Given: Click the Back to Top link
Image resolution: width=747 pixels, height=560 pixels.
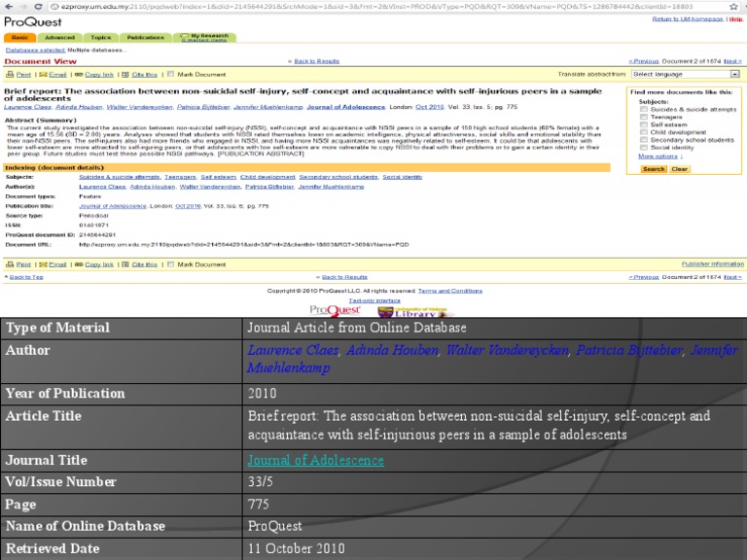Looking at the screenshot, I should click(x=26, y=277).
